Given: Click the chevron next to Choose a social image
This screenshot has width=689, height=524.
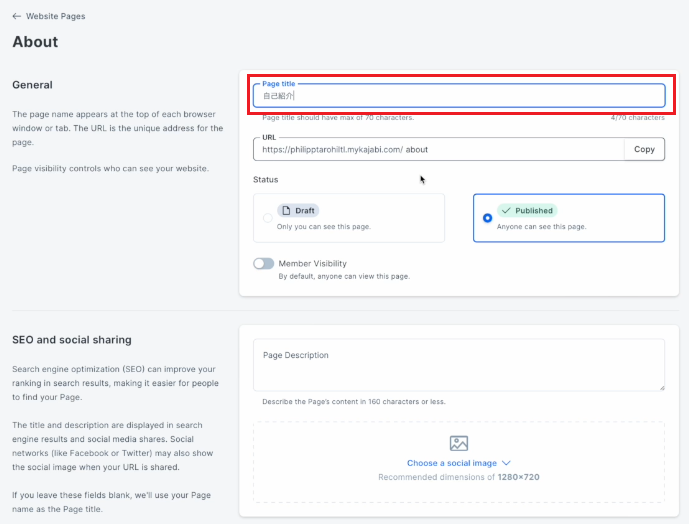Looking at the screenshot, I should coord(506,463).
